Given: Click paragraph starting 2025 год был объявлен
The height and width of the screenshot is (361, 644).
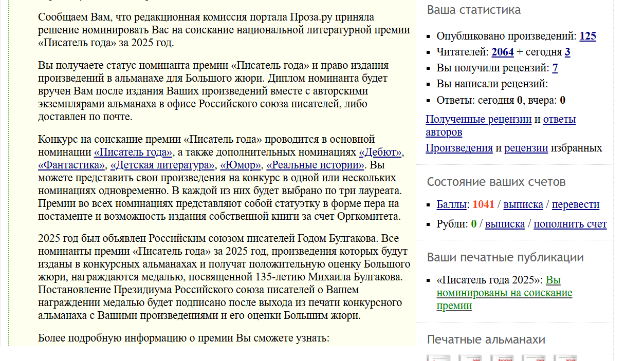Looking at the screenshot, I should [224, 276].
